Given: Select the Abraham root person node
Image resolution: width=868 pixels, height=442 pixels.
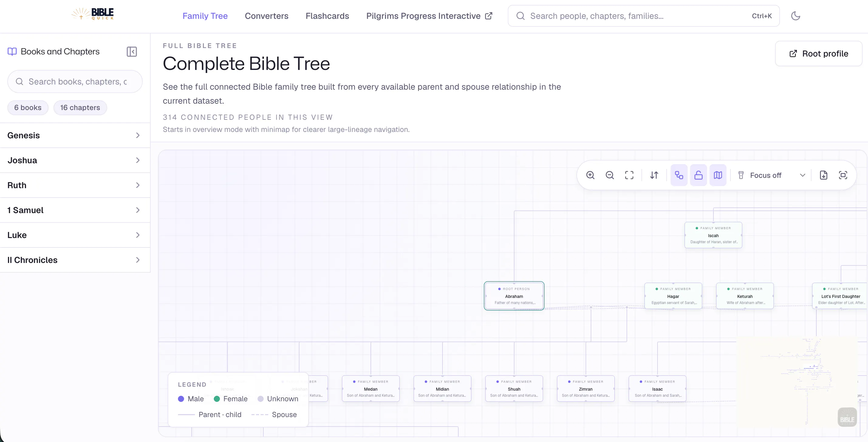Looking at the screenshot, I should point(514,296).
